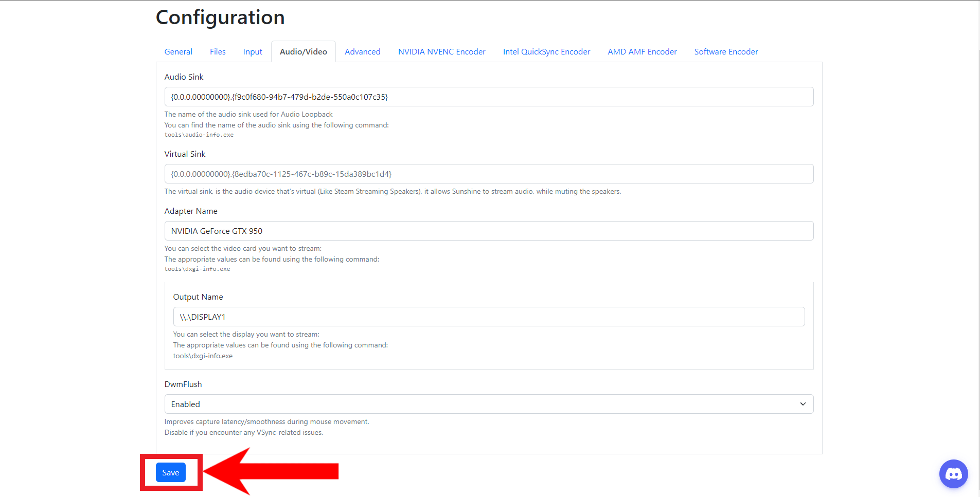Click into the Virtual Sink field
This screenshot has width=980, height=497.
[489, 174]
